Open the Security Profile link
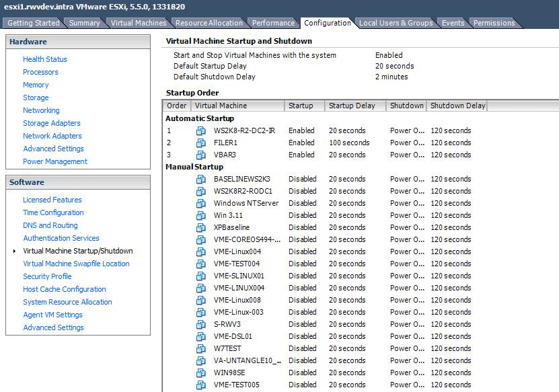559x392 pixels. coord(47,276)
